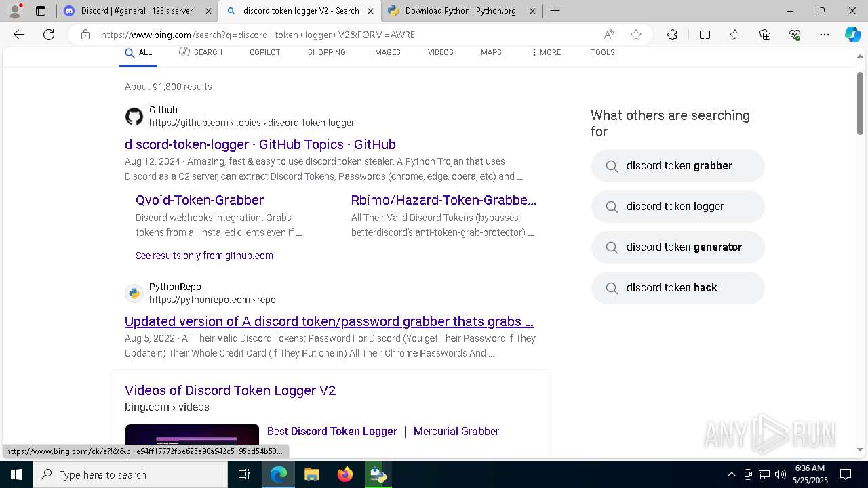Click the address bar URL field
Screen dimensions: 868x488
(x=346, y=35)
